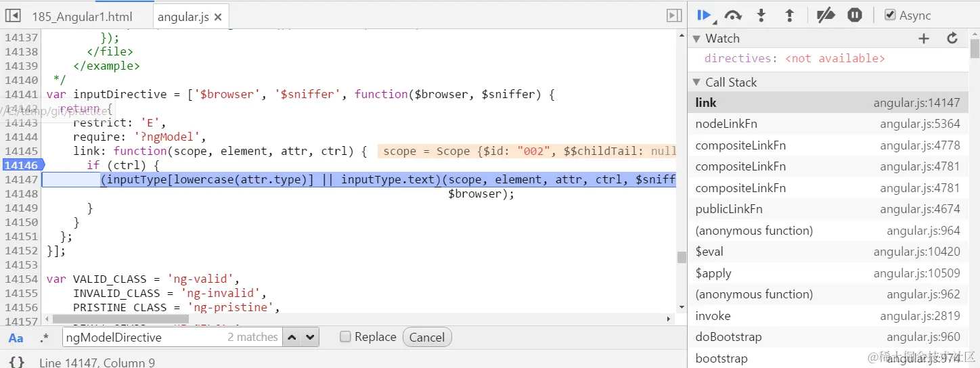The image size is (980, 368).
Task: Click line number 14154 in gutter
Action: coord(21,279)
